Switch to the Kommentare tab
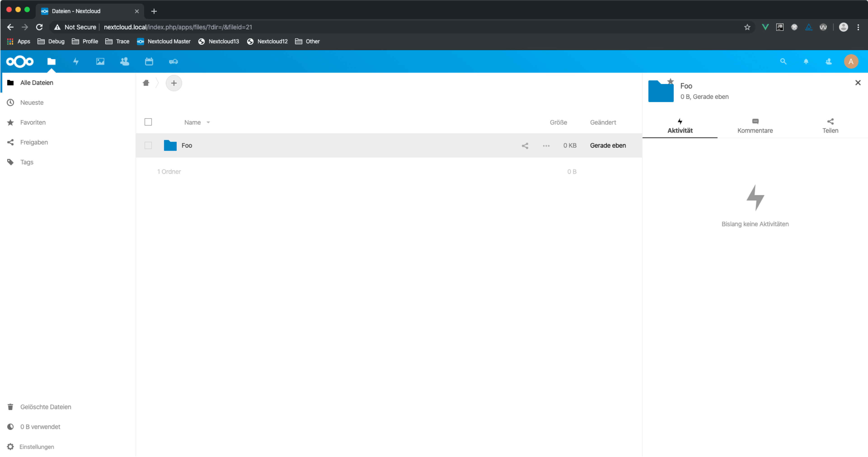Image resolution: width=868 pixels, height=457 pixels. click(755, 126)
